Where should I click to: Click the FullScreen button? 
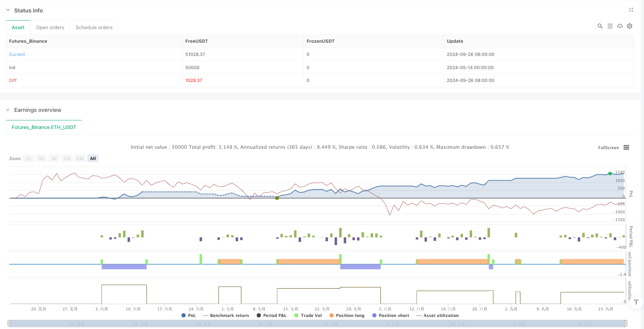(x=608, y=148)
